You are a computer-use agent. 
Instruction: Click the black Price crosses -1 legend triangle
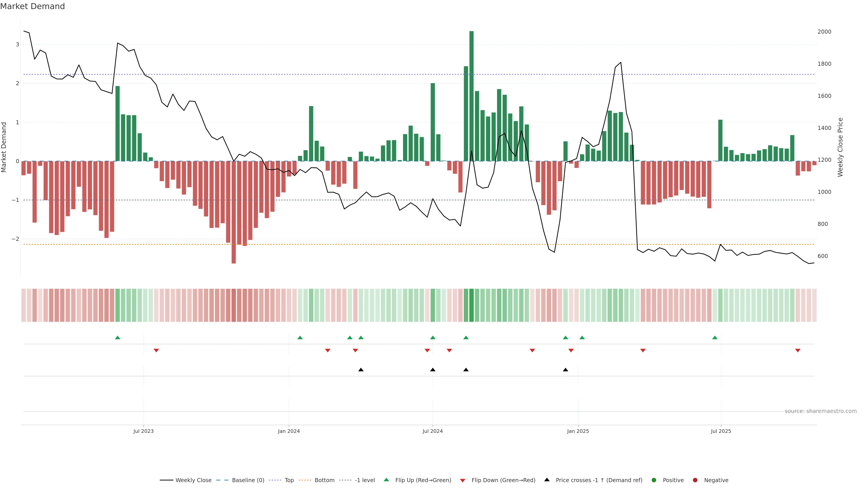point(547,480)
